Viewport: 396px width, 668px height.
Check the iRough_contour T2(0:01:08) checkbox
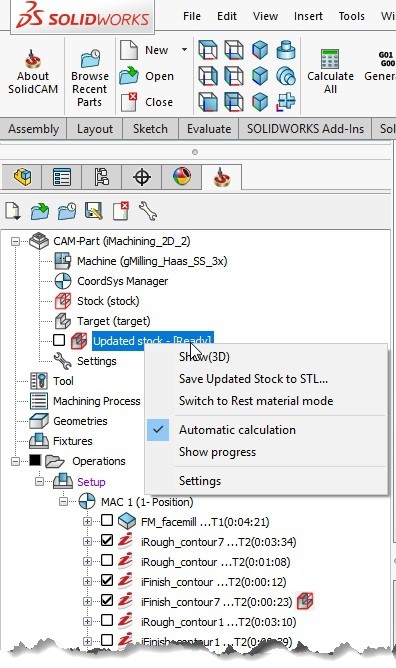point(107,560)
